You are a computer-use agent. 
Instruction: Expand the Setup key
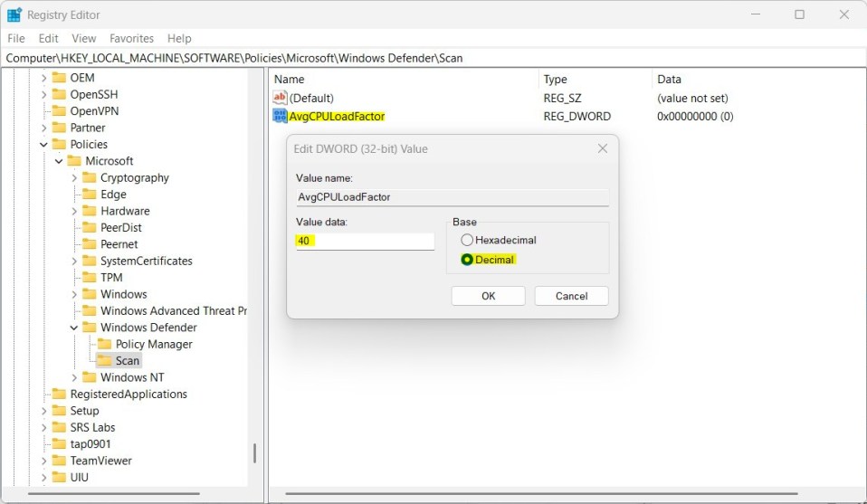pyautogui.click(x=43, y=411)
